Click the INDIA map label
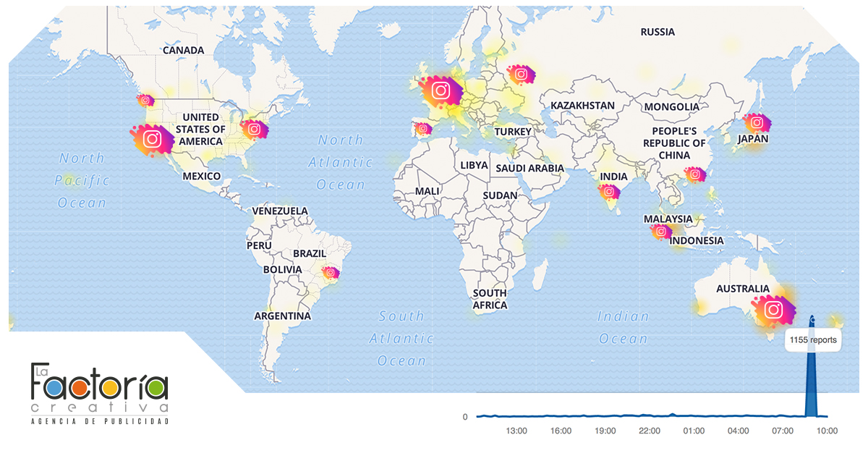 (613, 176)
